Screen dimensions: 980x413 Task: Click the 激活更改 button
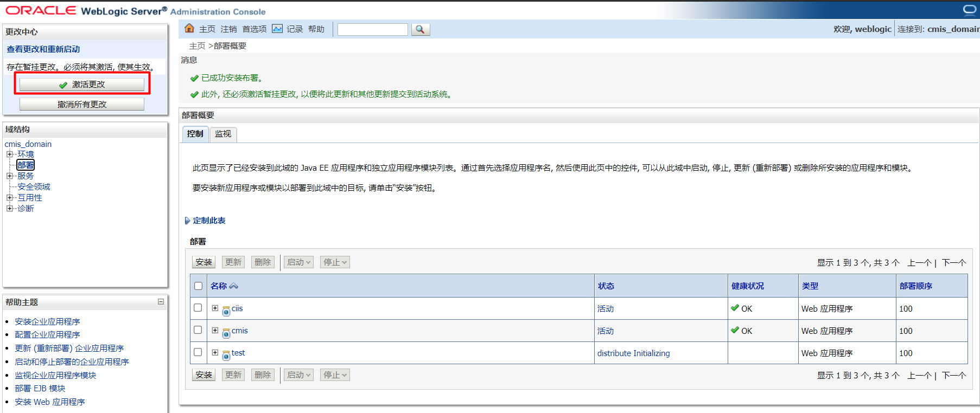coord(82,85)
